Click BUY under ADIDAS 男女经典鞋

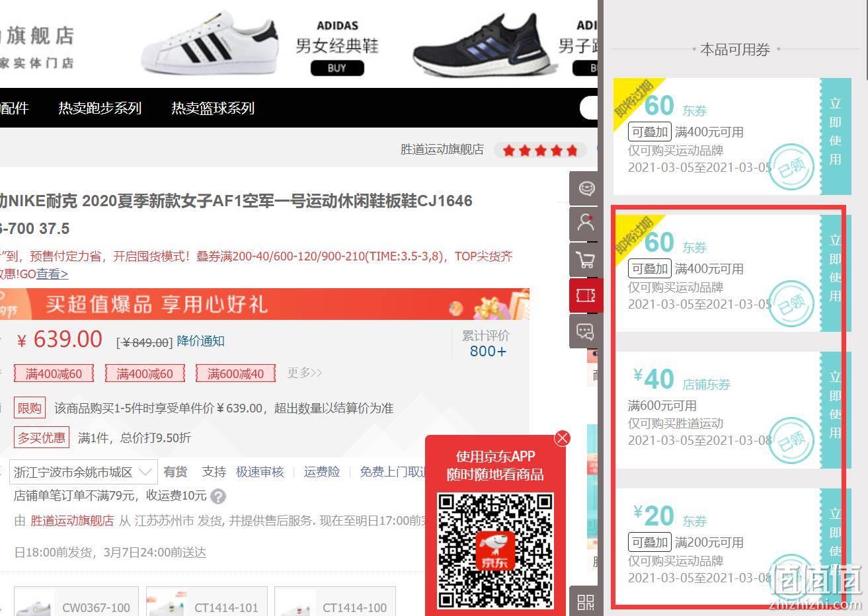point(336,67)
